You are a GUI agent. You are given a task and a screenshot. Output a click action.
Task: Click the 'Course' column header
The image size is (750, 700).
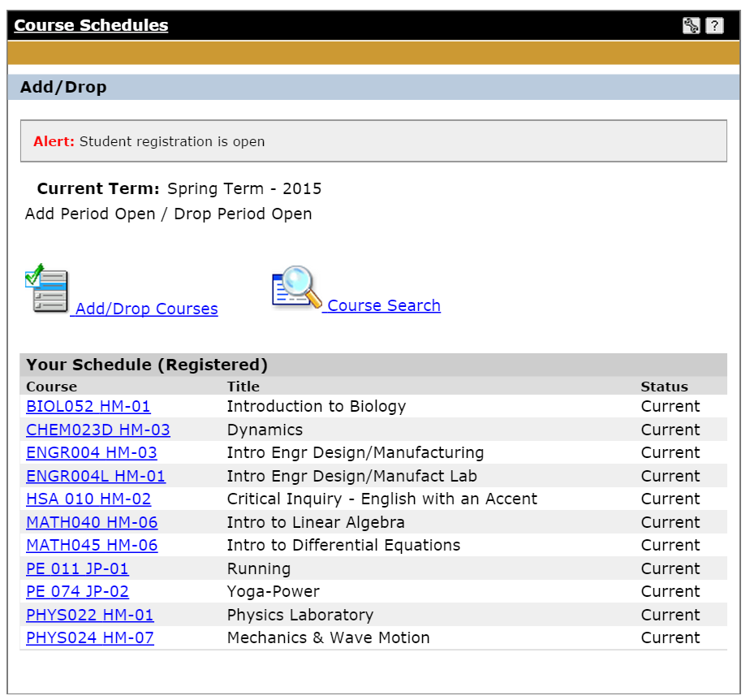[x=52, y=387]
